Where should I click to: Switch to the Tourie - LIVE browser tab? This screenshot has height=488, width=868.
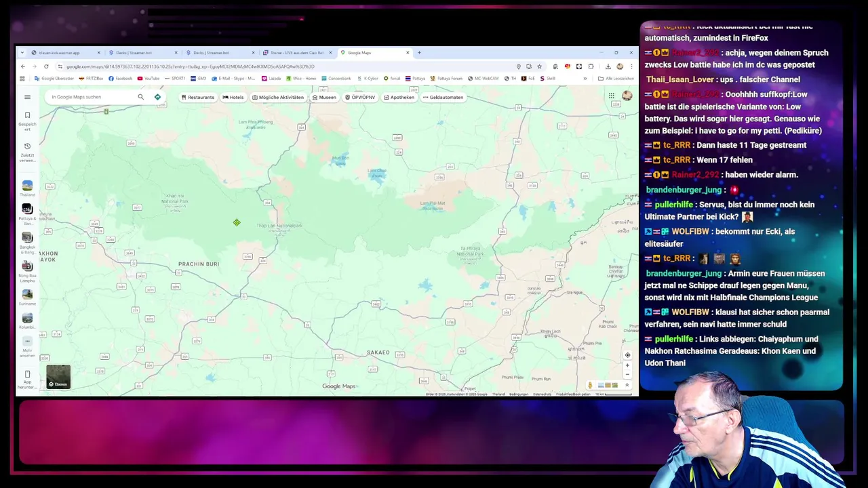coord(297,53)
